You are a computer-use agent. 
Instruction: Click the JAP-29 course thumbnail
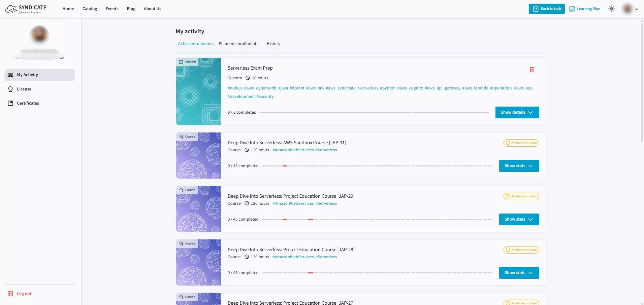click(198, 209)
